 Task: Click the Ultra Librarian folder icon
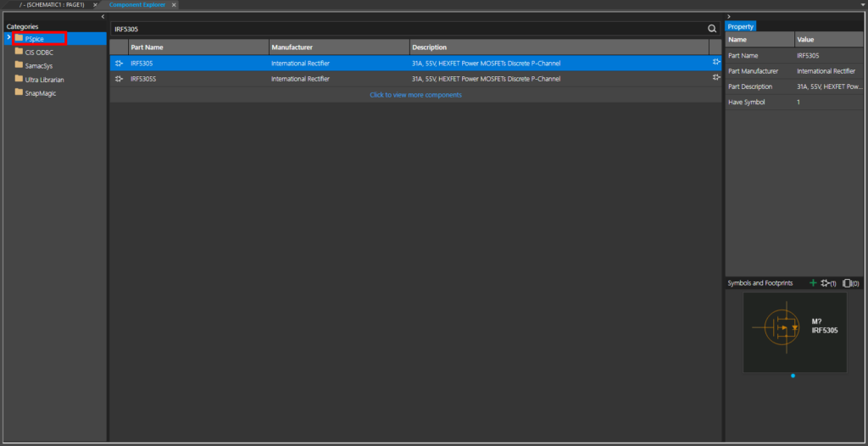(19, 79)
